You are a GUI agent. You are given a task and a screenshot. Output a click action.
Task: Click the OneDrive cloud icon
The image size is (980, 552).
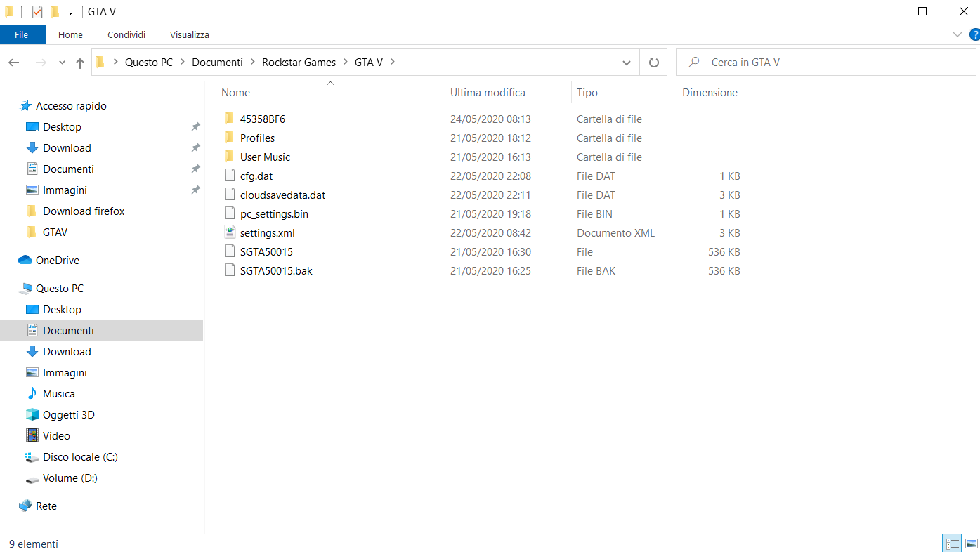25,261
